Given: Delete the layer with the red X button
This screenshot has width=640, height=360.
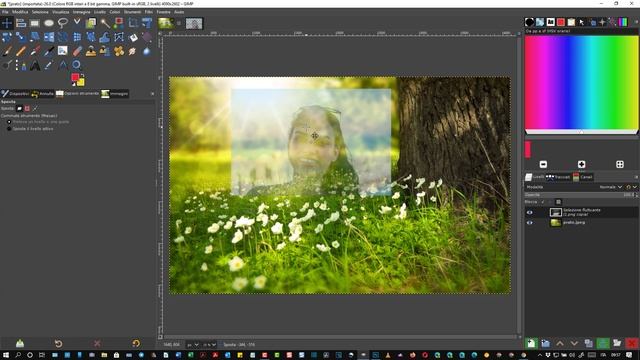Looking at the screenshot, I should (x=632, y=343).
